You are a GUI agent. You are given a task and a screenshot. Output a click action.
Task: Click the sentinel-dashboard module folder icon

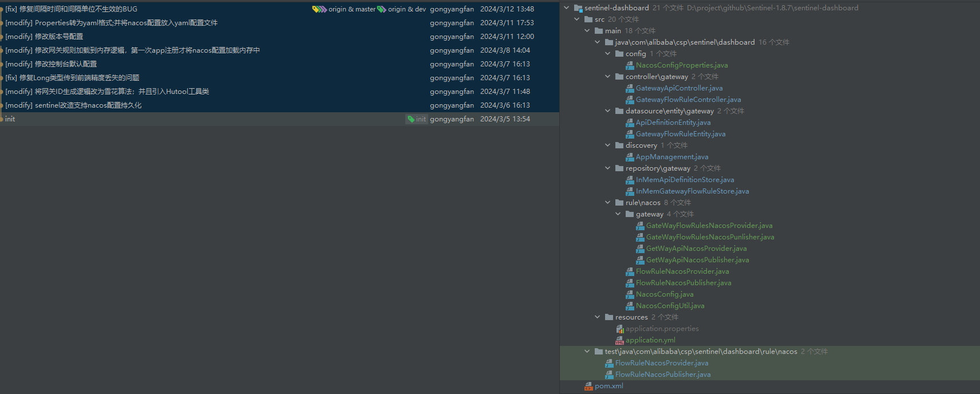(x=578, y=8)
